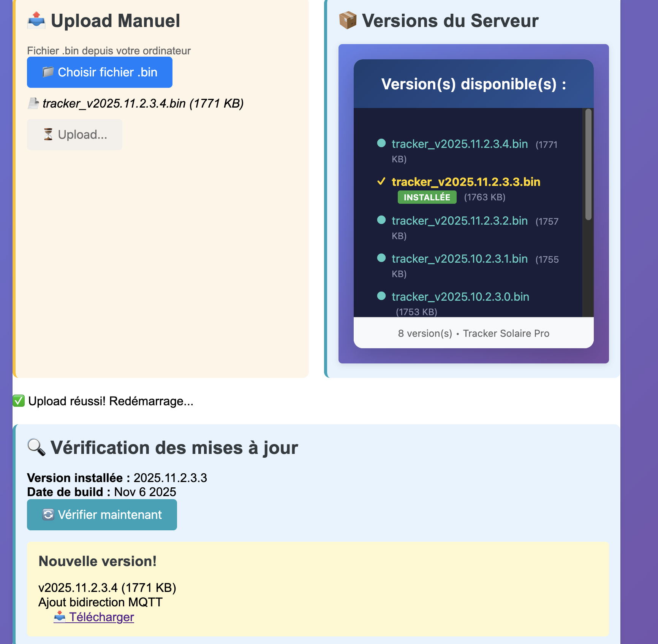
Task: Click the Choisir fichier .bin button
Action: coord(100,72)
